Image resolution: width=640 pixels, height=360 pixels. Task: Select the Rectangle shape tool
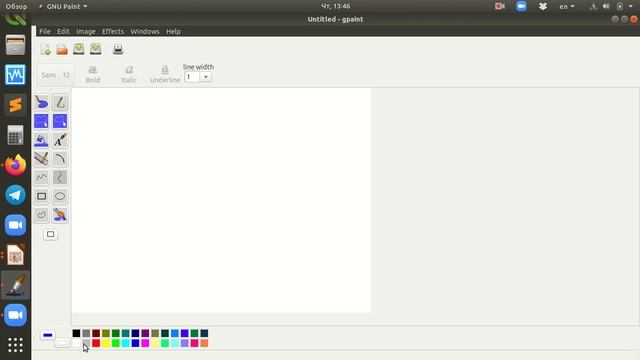(x=41, y=196)
